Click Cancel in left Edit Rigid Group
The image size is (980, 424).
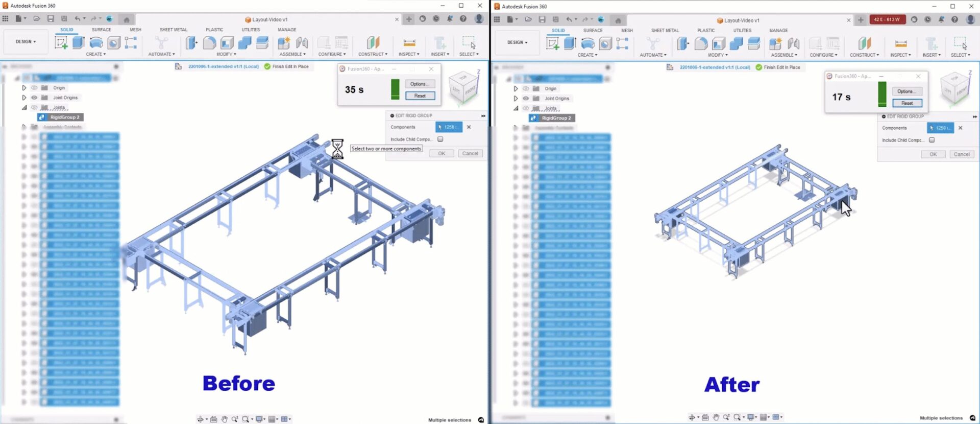(x=470, y=153)
